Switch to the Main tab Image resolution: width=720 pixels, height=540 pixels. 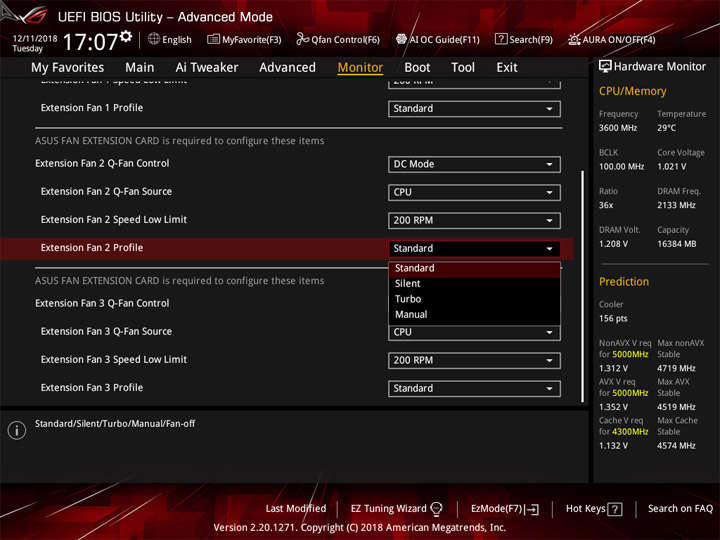click(x=140, y=68)
